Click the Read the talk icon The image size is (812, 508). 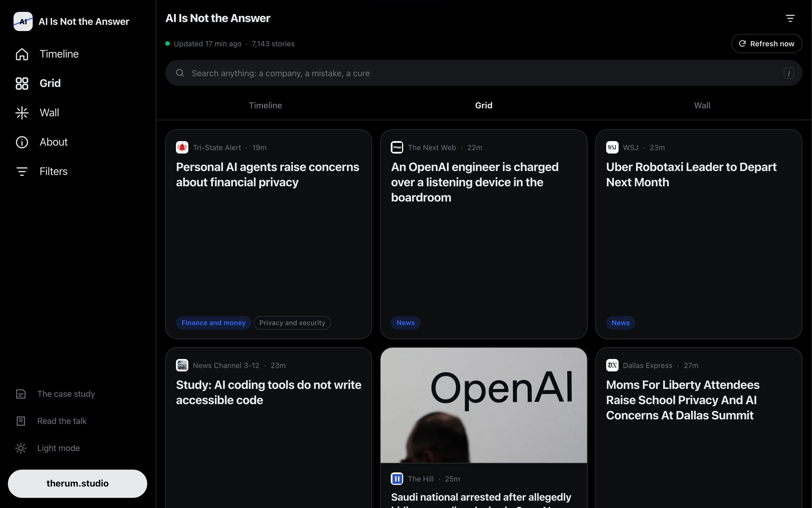(x=21, y=421)
